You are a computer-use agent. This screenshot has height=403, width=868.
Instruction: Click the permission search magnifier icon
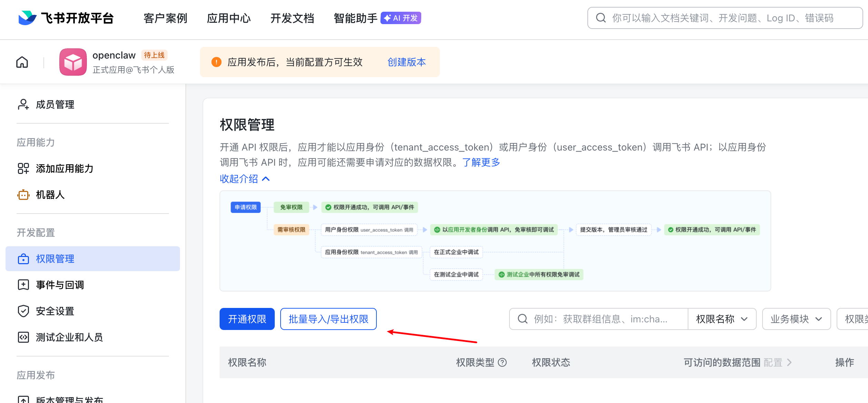[x=523, y=319]
